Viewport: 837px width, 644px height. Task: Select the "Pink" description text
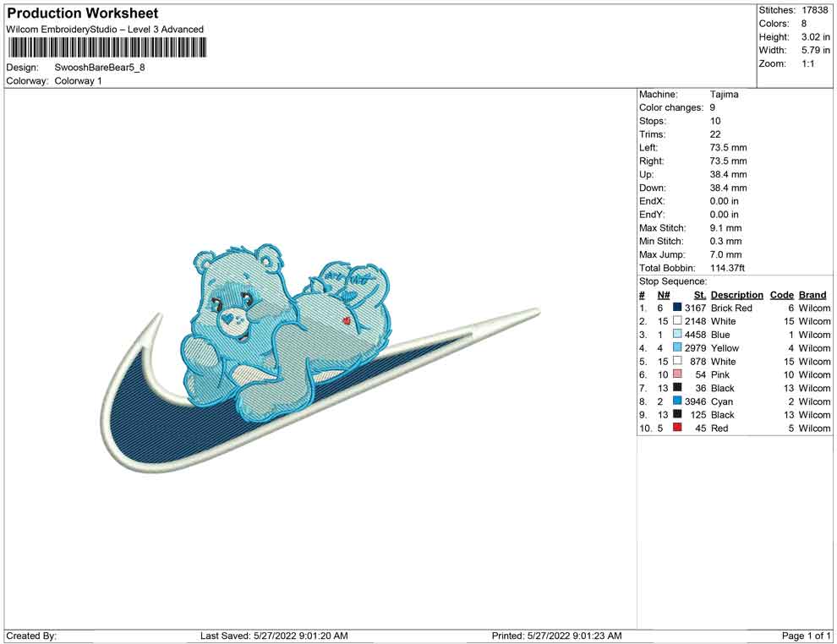[720, 374]
